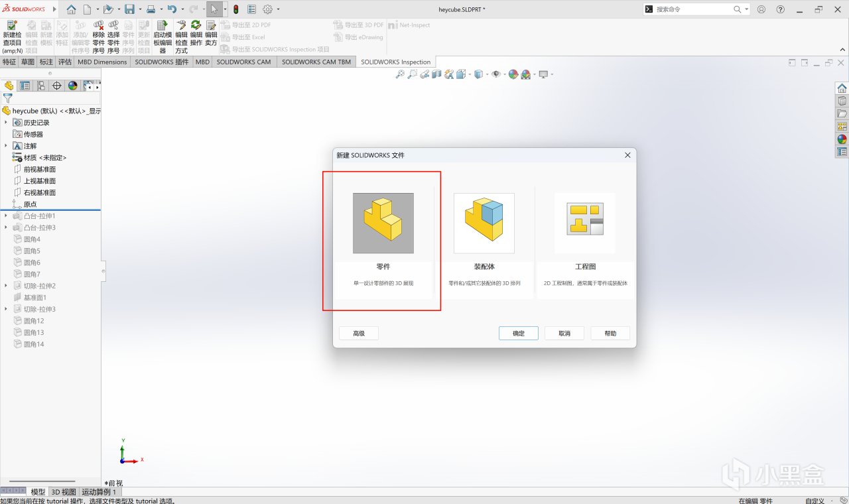Image resolution: width=849 pixels, height=504 pixels.
Task: Select the 零件 part template thumbnail
Action: (383, 223)
